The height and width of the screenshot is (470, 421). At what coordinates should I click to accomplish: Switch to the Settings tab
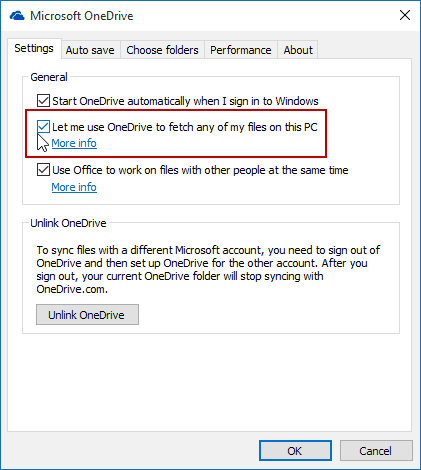(34, 48)
